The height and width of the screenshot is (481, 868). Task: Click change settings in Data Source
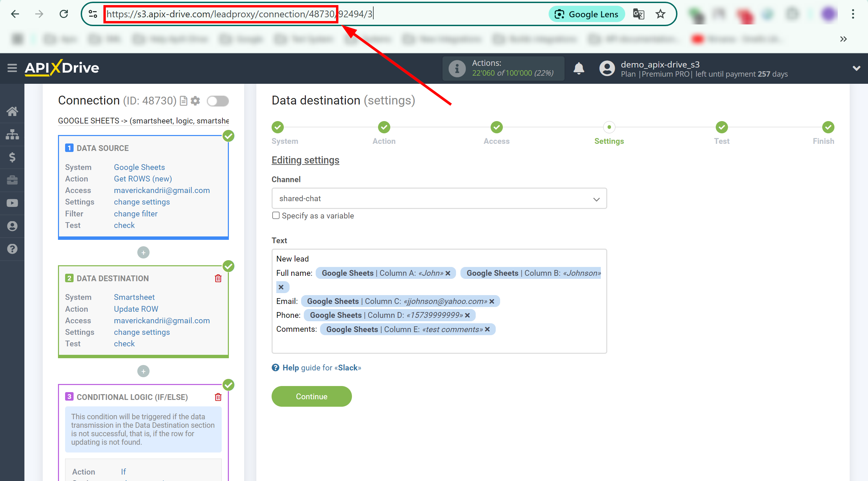click(141, 202)
